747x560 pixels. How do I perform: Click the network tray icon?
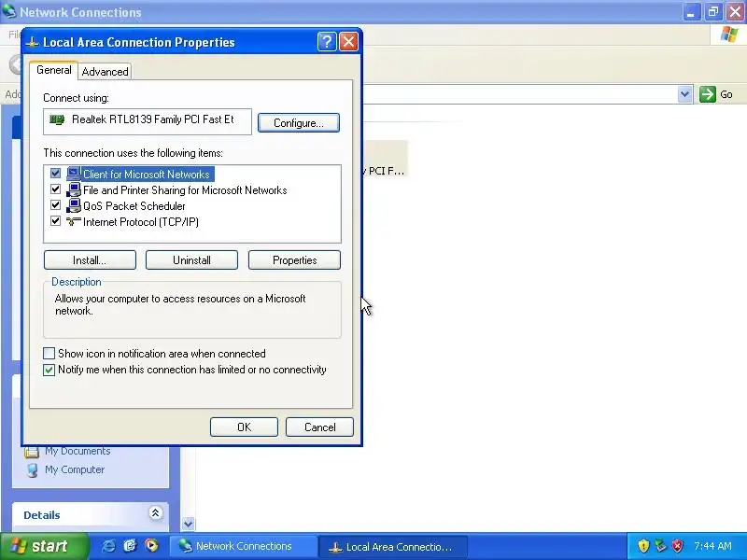click(x=660, y=546)
